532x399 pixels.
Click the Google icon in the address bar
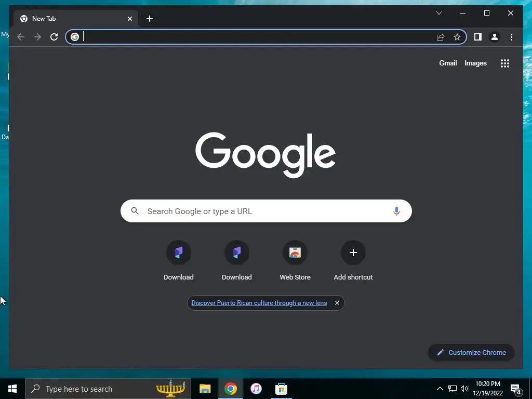pos(75,37)
